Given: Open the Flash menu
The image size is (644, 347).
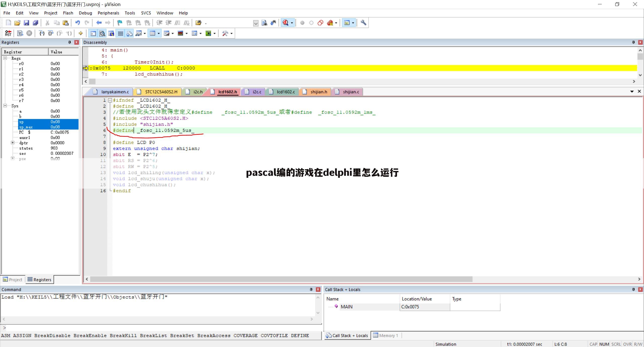Looking at the screenshot, I should pyautogui.click(x=68, y=13).
